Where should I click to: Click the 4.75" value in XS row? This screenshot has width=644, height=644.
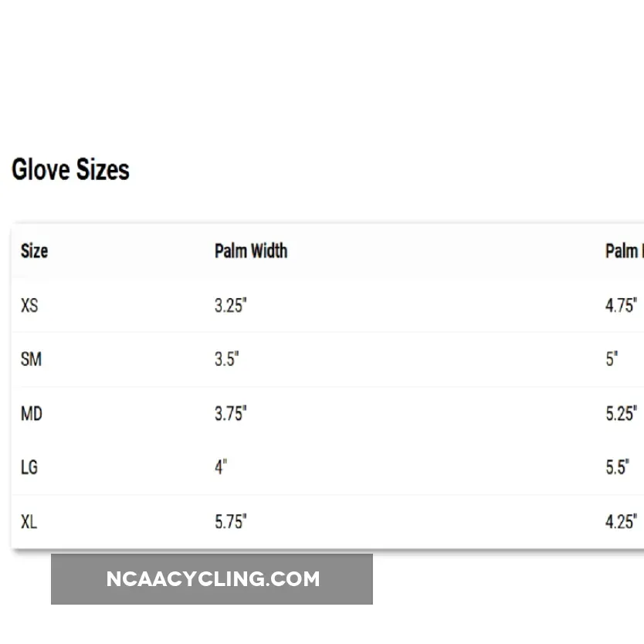click(621, 306)
